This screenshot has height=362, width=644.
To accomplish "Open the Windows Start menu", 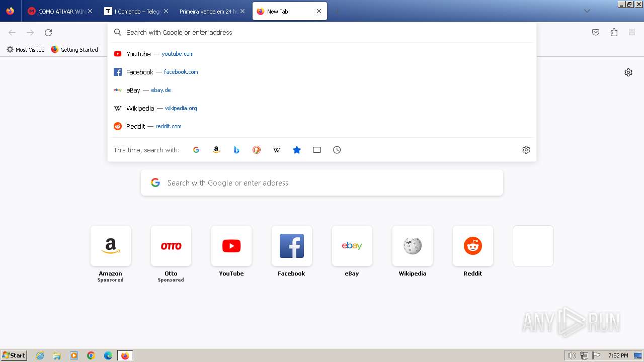I will (14, 355).
